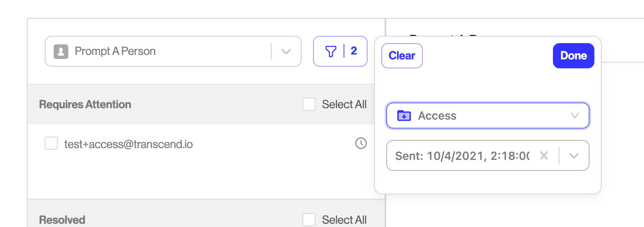Viewport: 644px width, 227px height.
Task: Click the Access label in the dropdown
Action: (437, 116)
